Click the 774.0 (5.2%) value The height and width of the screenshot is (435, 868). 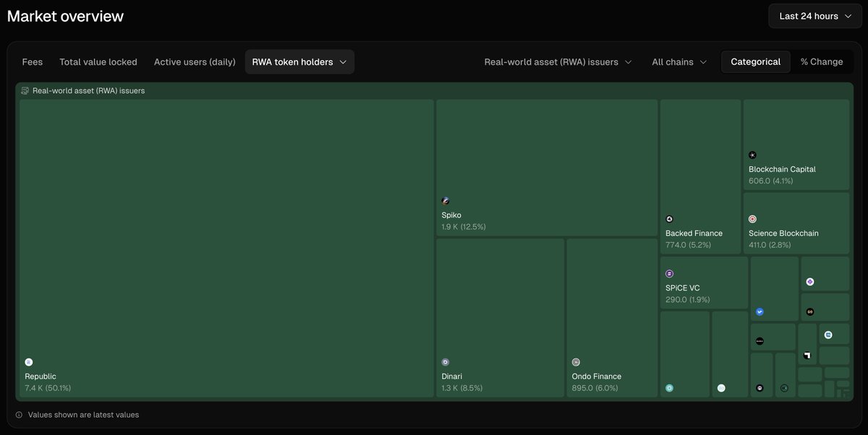click(x=688, y=245)
